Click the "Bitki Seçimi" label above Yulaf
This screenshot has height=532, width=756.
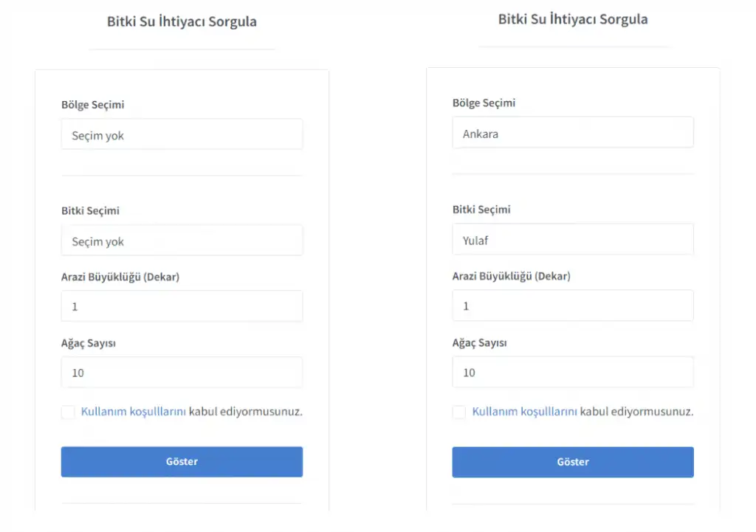481,210
